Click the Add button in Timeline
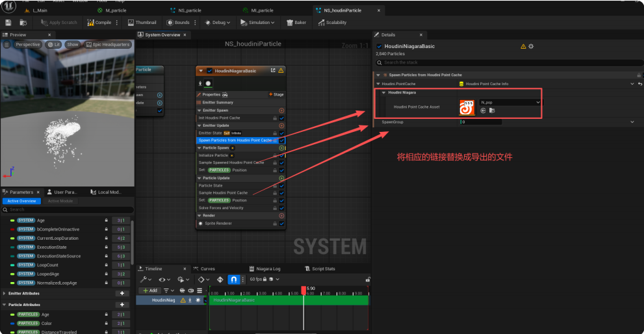644x334 pixels. (149, 290)
